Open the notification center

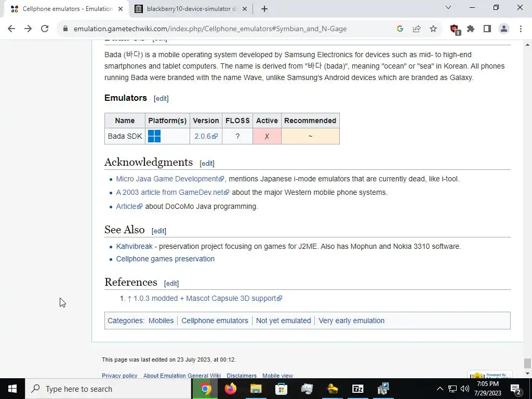point(516,389)
